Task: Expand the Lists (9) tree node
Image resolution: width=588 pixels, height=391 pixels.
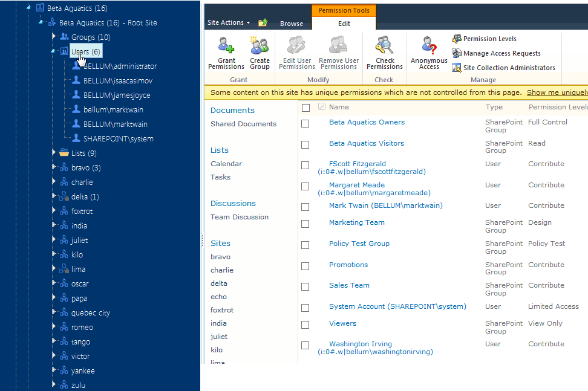Action: (x=54, y=153)
